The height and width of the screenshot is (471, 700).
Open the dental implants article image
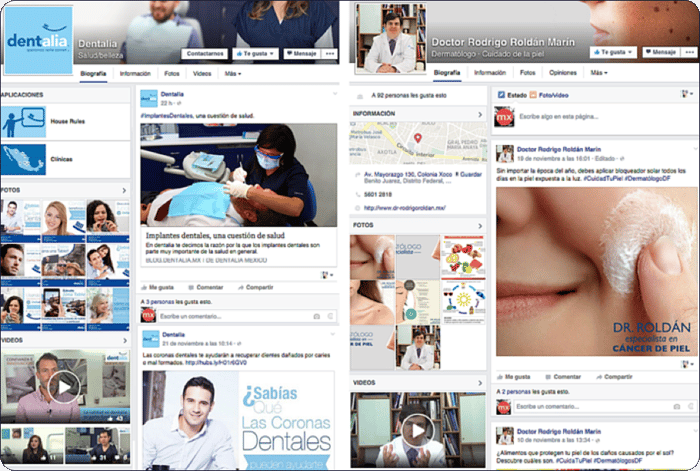239,175
